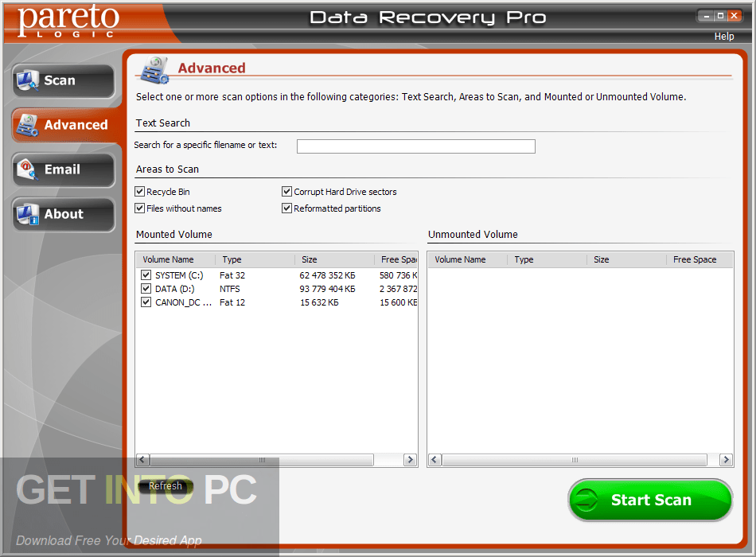Click Unmounted Volume scrollbar left arrow
Screen dimensions: 756x557
pos(434,460)
